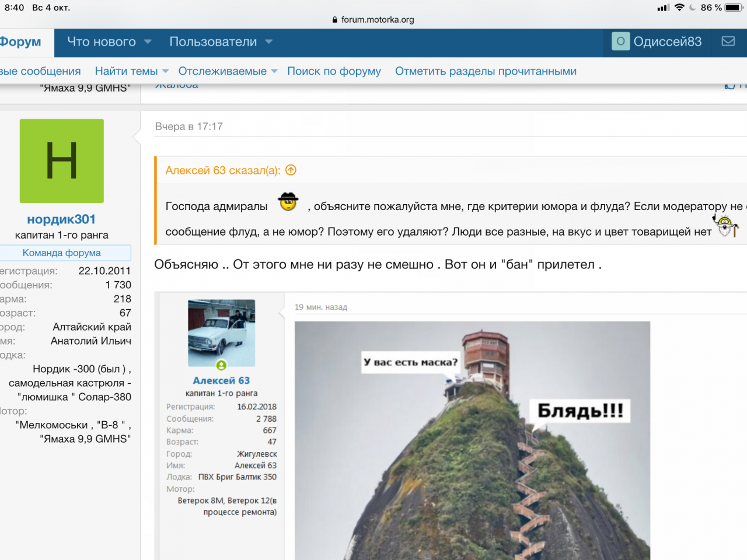
Task: Expand the Найти темы dropdown
Action: click(166, 71)
